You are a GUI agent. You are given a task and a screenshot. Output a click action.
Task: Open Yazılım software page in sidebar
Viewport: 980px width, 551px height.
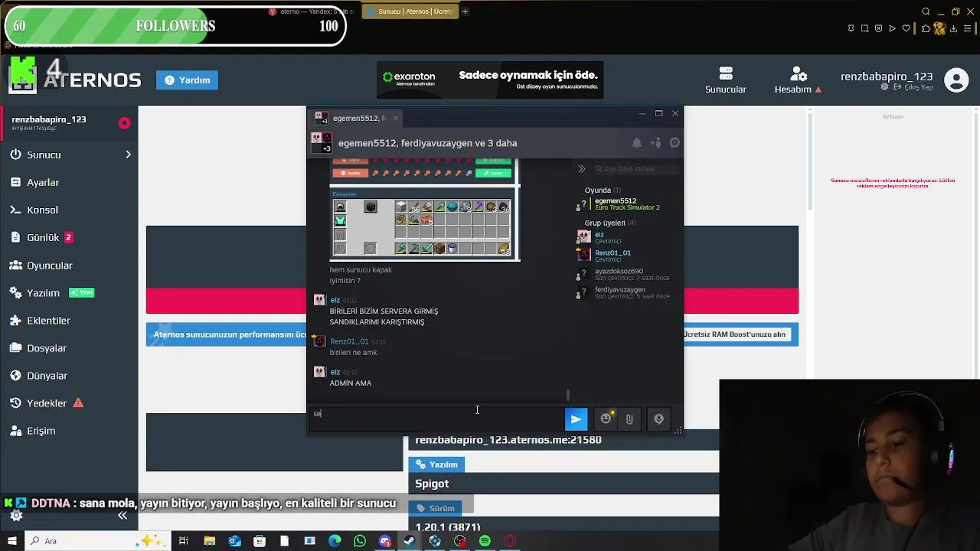pos(43,293)
